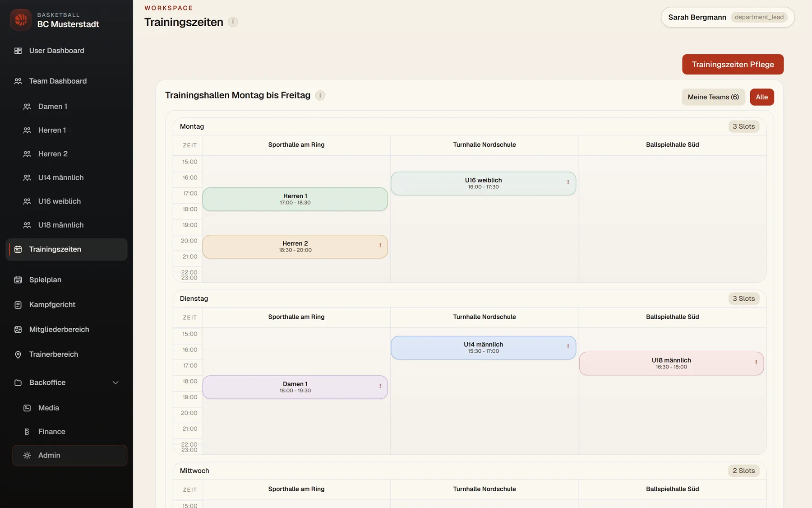Screen dimensions: 812x508
Task: Click the Mittwoch 2 Slots badge
Action: coord(743,471)
